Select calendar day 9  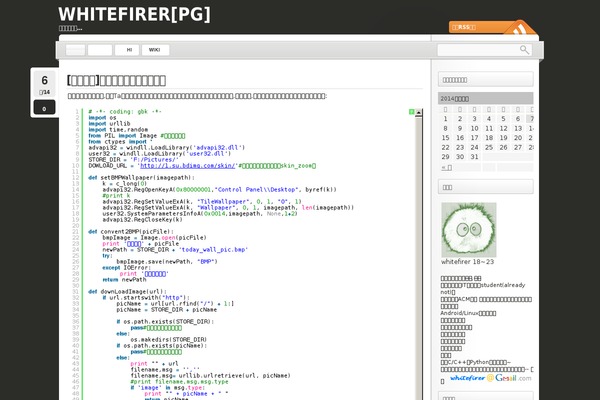(460, 129)
